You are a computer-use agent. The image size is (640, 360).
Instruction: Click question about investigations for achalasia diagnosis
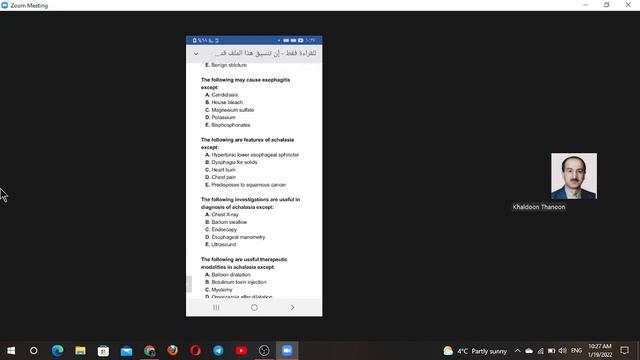pyautogui.click(x=250, y=203)
